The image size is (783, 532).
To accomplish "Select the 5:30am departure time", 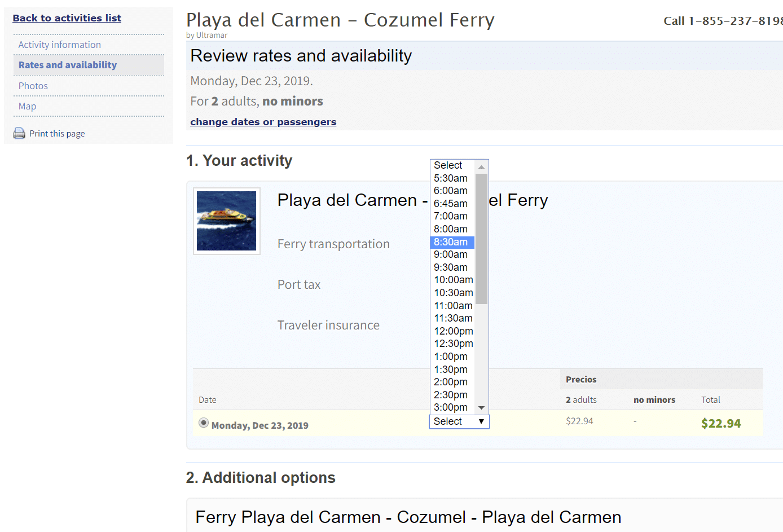I will (451, 178).
